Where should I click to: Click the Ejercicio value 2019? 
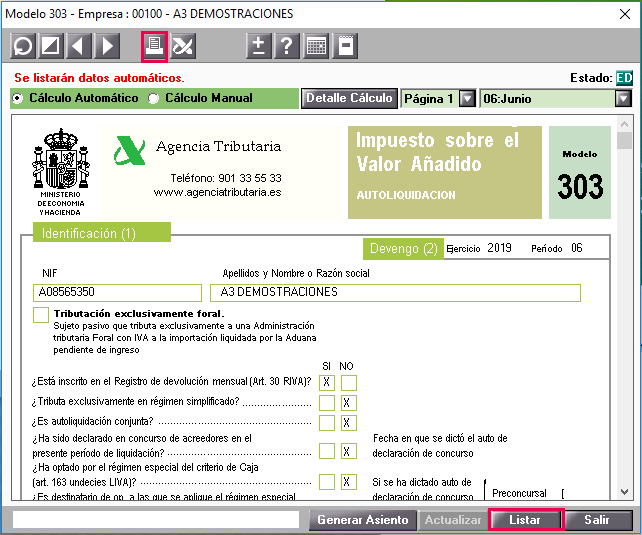click(x=499, y=248)
